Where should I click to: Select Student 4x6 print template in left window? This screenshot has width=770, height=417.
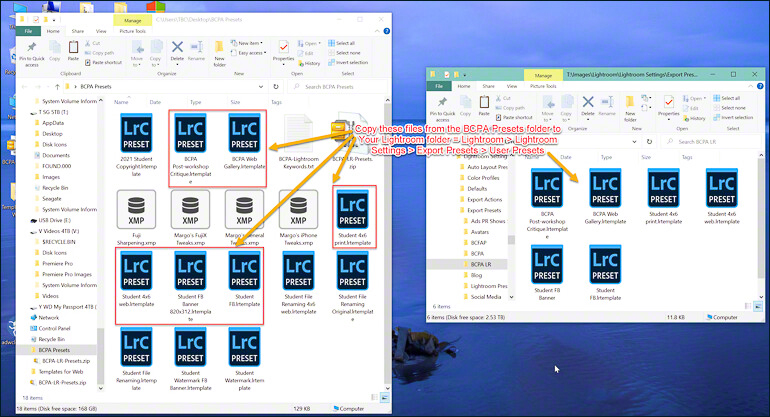click(353, 218)
